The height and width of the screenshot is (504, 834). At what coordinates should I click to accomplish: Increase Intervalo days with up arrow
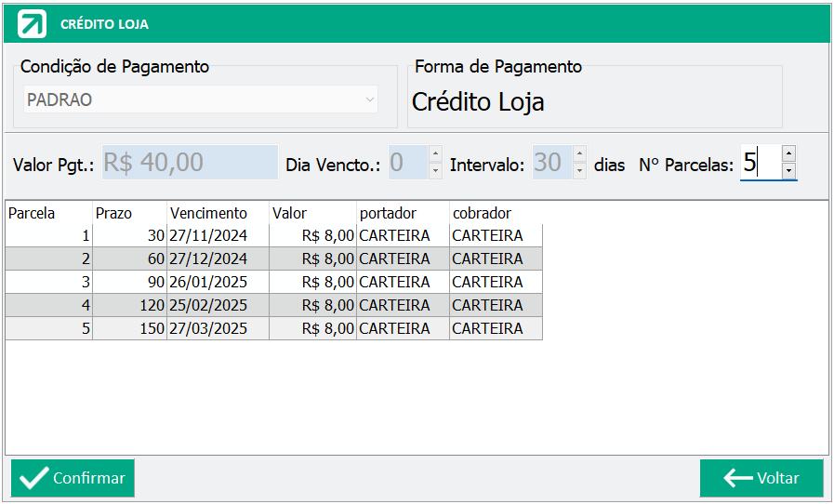point(580,153)
